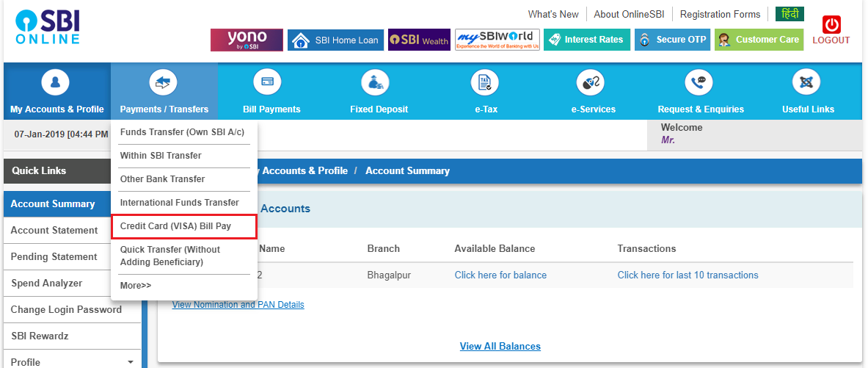Click here for last 10 transactions
The width and height of the screenshot is (868, 368).
point(688,275)
